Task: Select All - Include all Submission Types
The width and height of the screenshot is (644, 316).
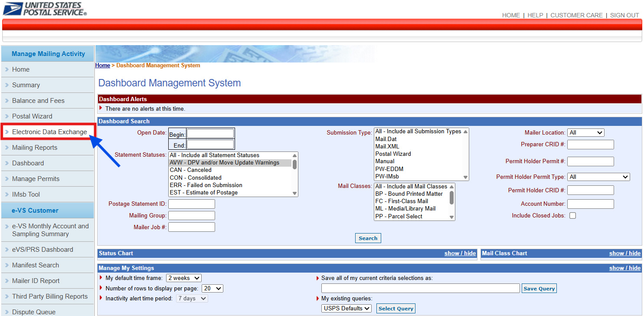Action: 418,132
